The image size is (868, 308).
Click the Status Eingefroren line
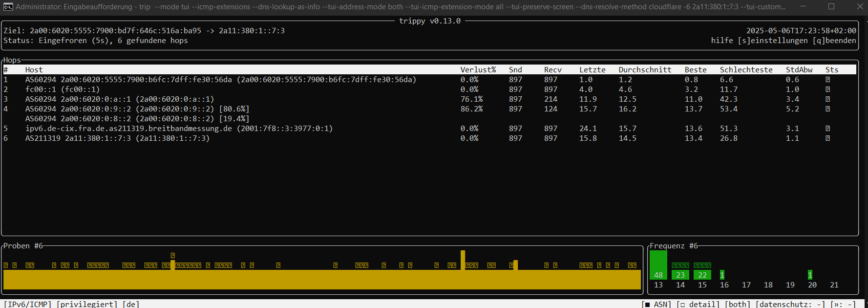point(96,41)
